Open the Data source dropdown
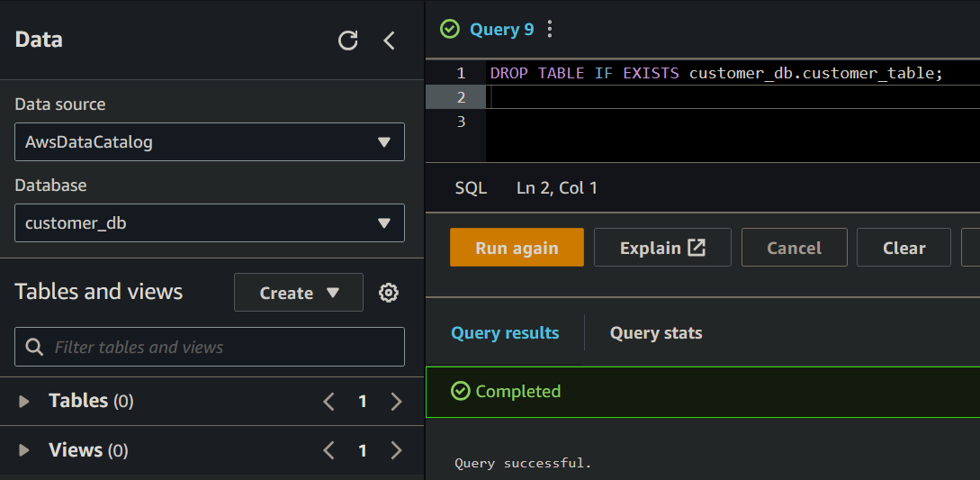 (210, 142)
